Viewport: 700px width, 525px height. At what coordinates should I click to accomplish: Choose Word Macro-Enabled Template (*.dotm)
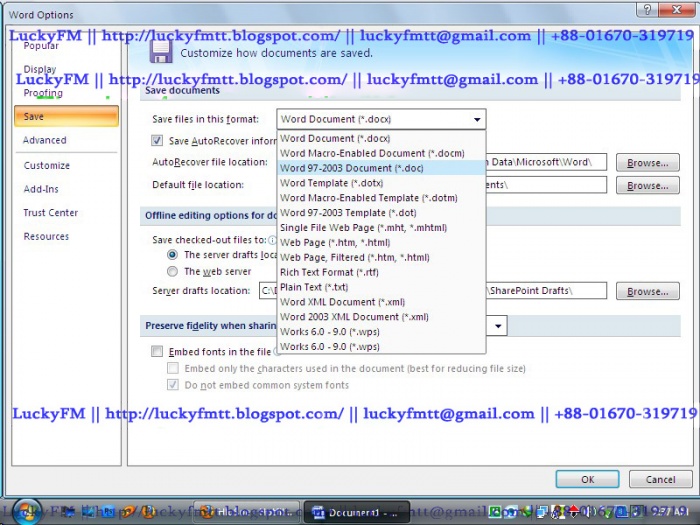coord(381,198)
